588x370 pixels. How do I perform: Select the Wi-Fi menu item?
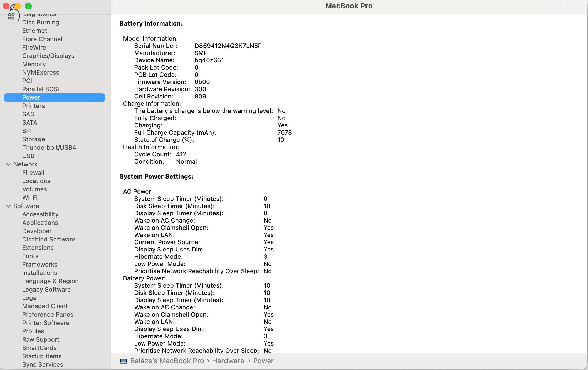[30, 197]
